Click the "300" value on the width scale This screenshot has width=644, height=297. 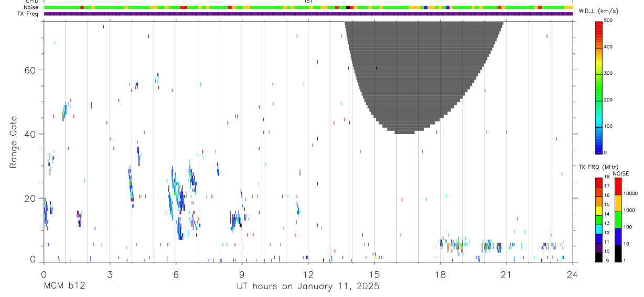click(x=608, y=73)
